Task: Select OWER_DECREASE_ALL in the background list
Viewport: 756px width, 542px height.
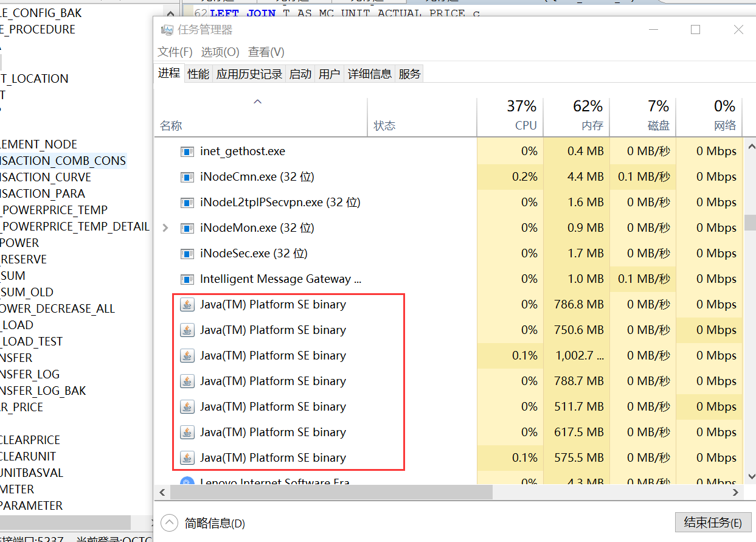Action: click(58, 308)
